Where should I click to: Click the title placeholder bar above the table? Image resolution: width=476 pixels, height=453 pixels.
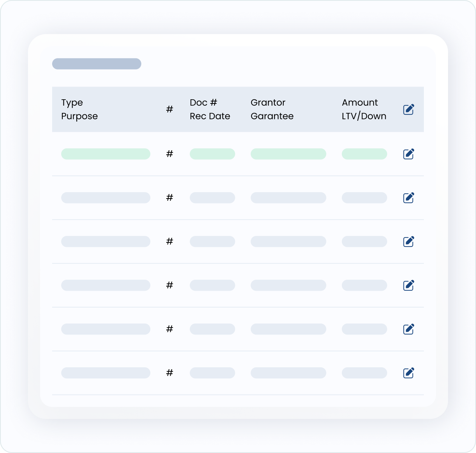(97, 64)
